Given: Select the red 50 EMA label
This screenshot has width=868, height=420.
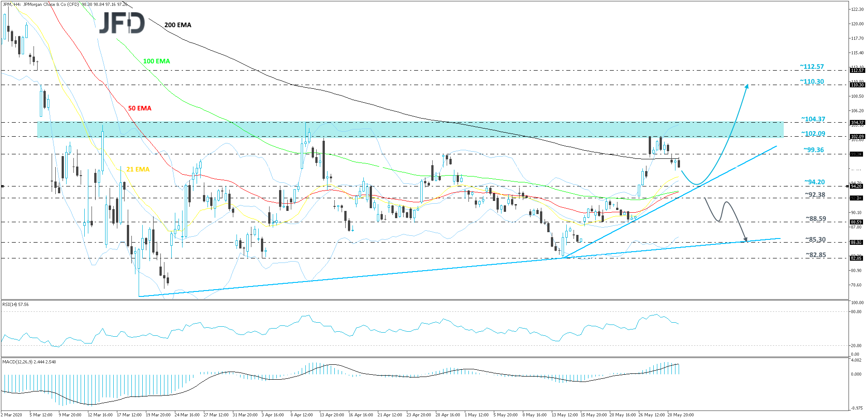Looking at the screenshot, I should pyautogui.click(x=140, y=108).
